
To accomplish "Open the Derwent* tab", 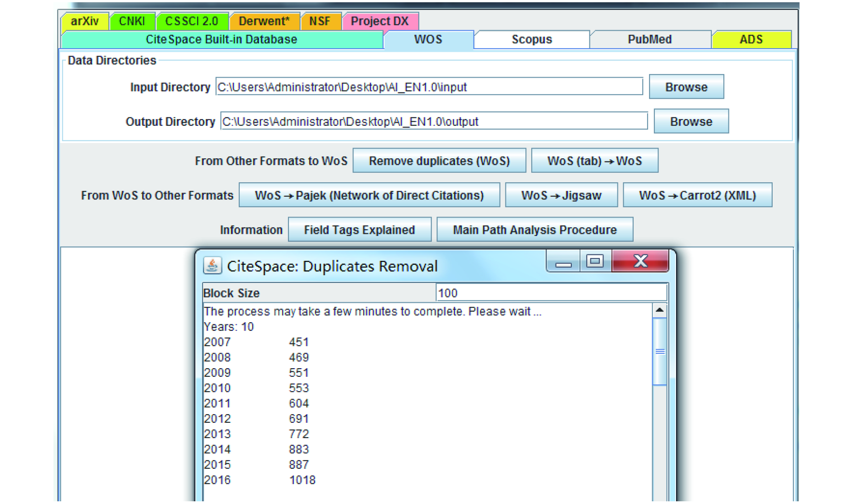I will (x=264, y=21).
